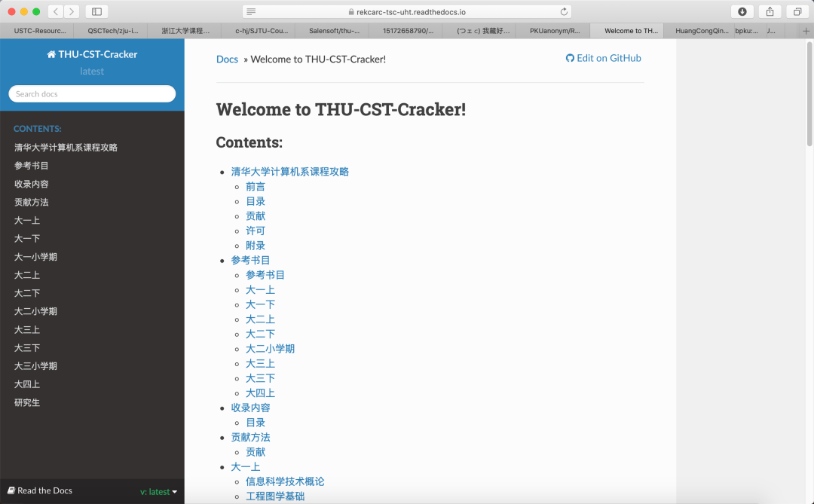Open 大四上 in sidebar
814x504 pixels.
[27, 383]
